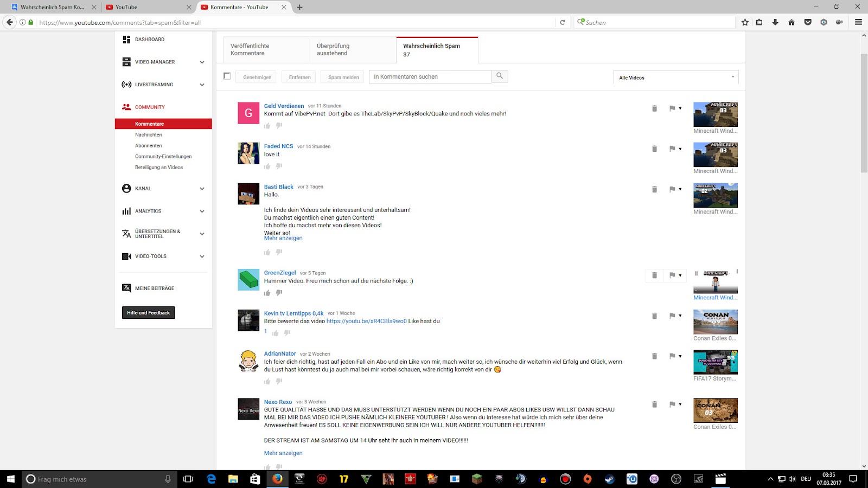Tick the select-all comments checkbox

pyautogui.click(x=227, y=76)
